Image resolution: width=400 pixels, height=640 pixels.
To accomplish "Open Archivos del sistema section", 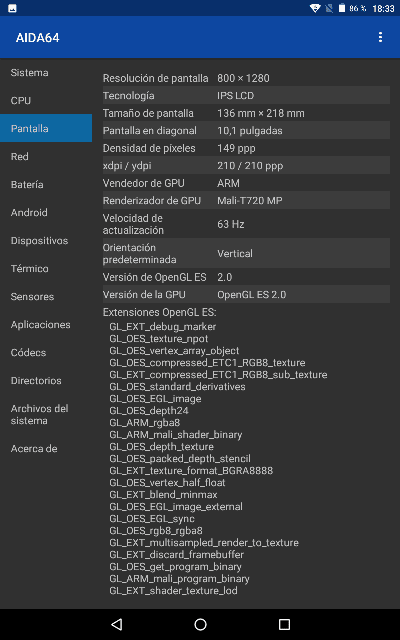I will point(46,414).
